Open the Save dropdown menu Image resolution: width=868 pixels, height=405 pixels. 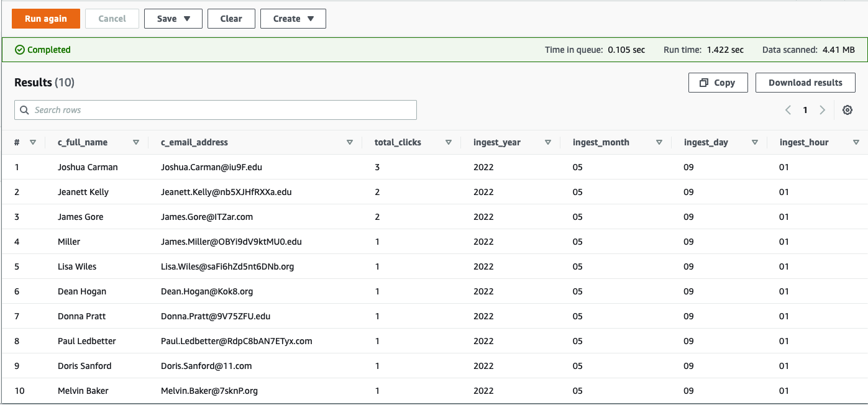[173, 19]
